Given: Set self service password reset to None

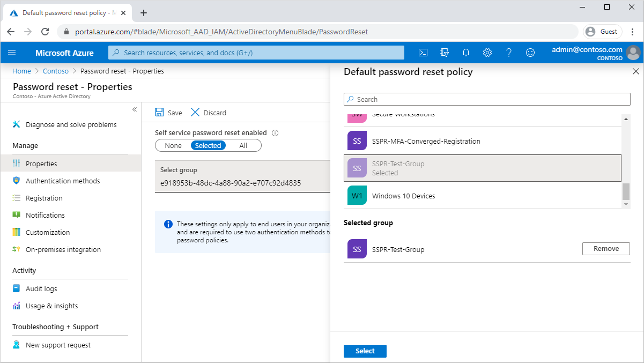Looking at the screenshot, I should click(173, 145).
